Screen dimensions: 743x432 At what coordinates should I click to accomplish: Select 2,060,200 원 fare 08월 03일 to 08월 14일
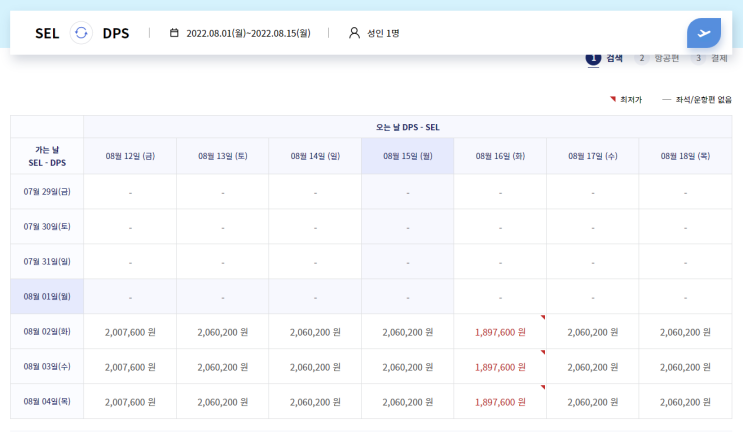point(315,367)
